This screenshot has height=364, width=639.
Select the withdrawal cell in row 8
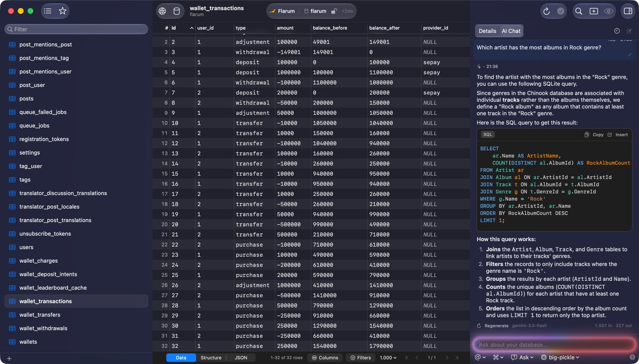(x=253, y=103)
